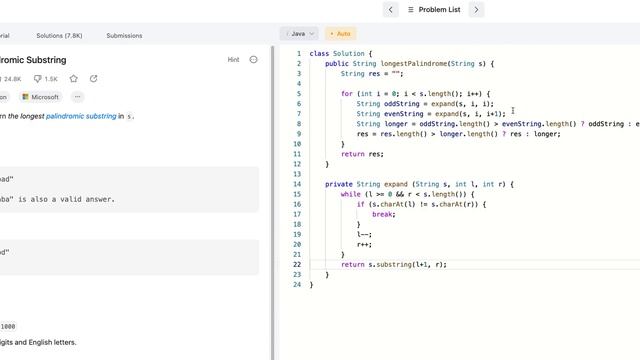Viewport: 640px width, 360px height.
Task: Click the 'l--;' statement on line 19
Action: coord(364,235)
